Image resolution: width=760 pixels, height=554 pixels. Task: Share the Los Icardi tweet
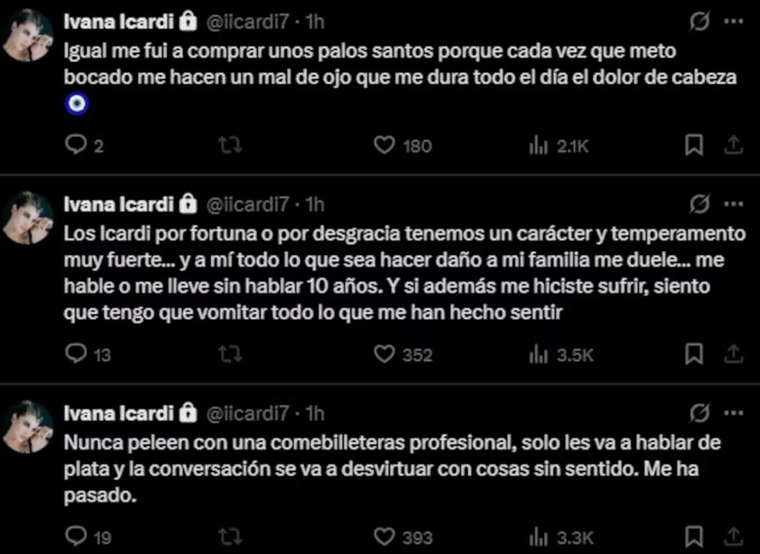click(x=733, y=354)
